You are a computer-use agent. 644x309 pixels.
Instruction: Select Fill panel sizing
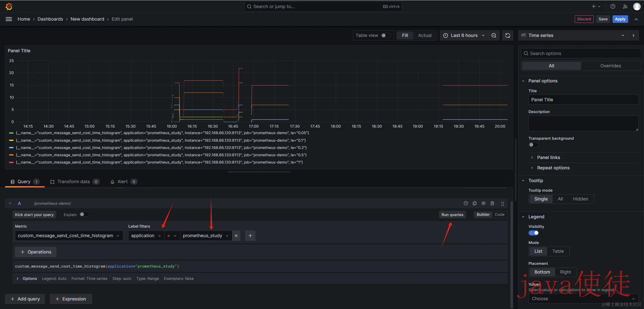pyautogui.click(x=405, y=35)
